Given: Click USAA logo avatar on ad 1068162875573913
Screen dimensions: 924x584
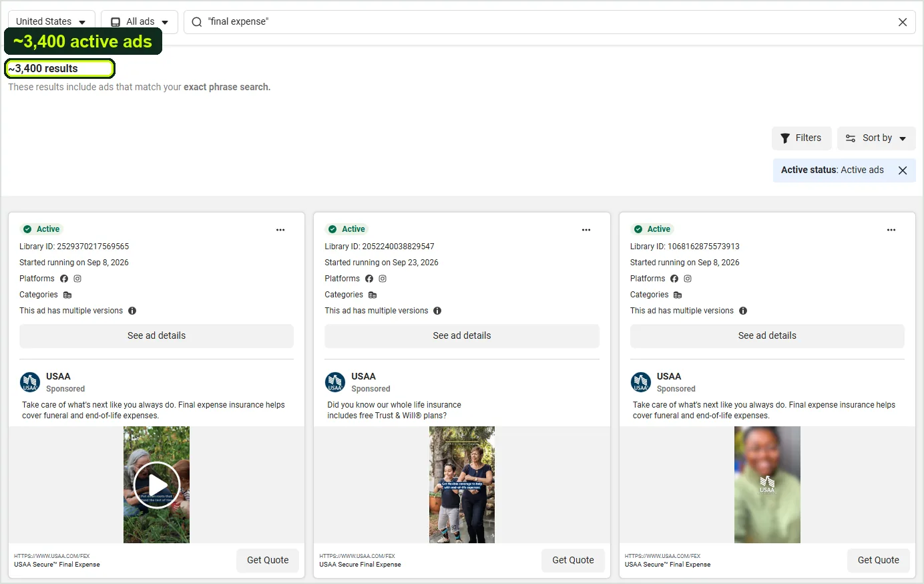Looking at the screenshot, I should point(641,382).
